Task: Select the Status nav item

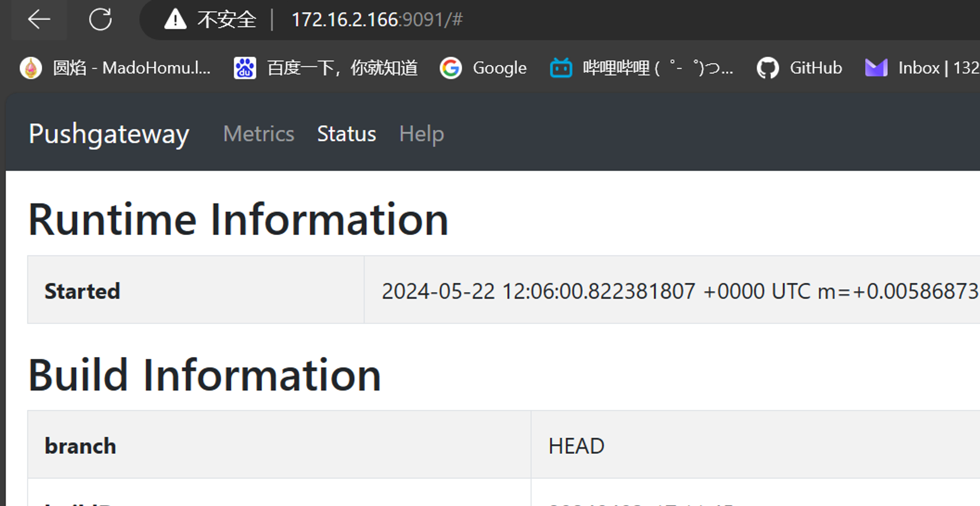Action: (x=346, y=134)
